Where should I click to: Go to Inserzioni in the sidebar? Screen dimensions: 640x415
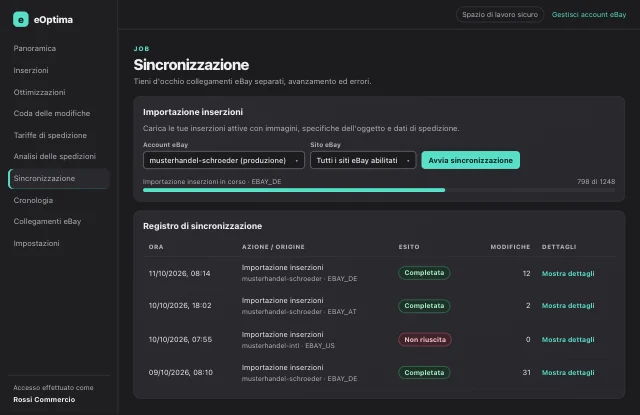(31, 70)
